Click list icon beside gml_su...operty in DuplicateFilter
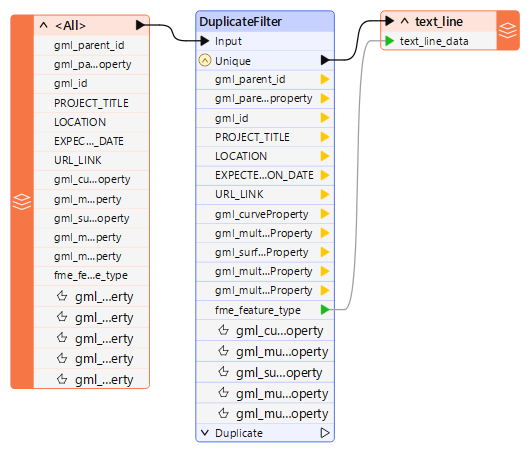This screenshot has height=453, width=530. [223, 372]
